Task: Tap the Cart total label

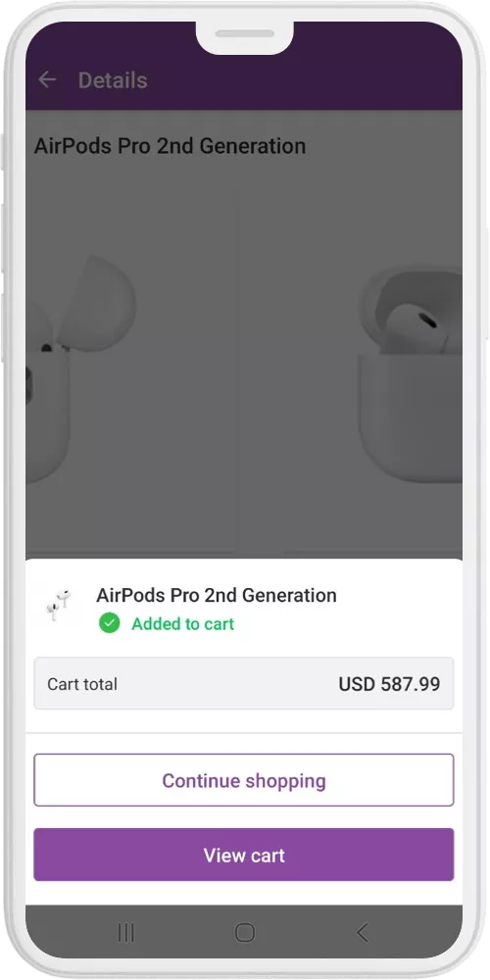Action: pyautogui.click(x=82, y=684)
